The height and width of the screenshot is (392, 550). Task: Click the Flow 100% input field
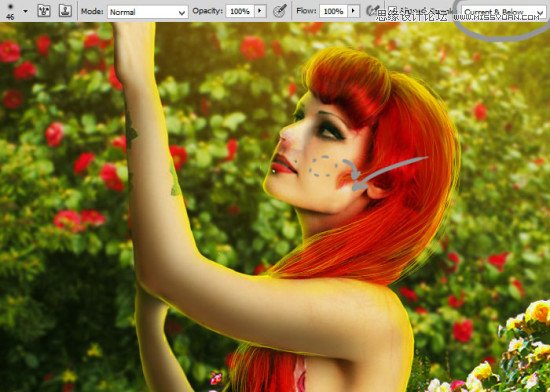[x=333, y=11]
